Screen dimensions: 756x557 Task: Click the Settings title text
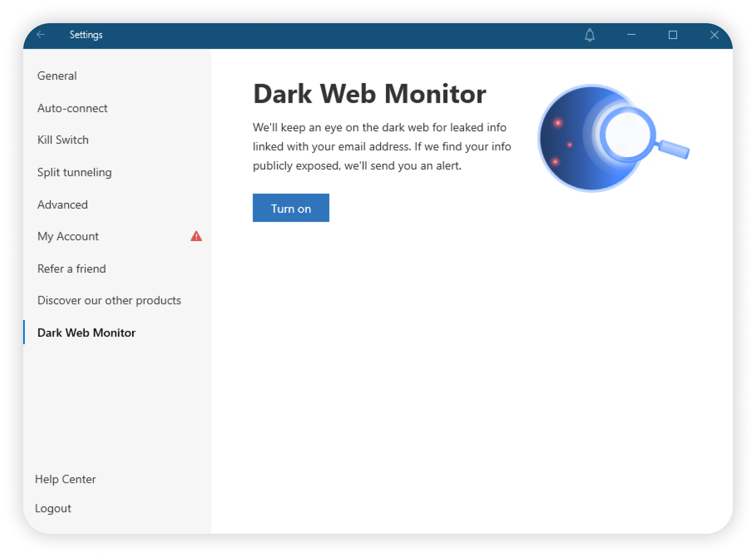tap(86, 35)
